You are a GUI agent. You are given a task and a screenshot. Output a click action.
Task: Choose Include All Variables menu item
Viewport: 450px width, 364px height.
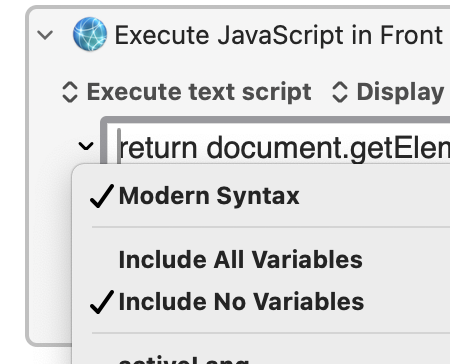coord(241,260)
